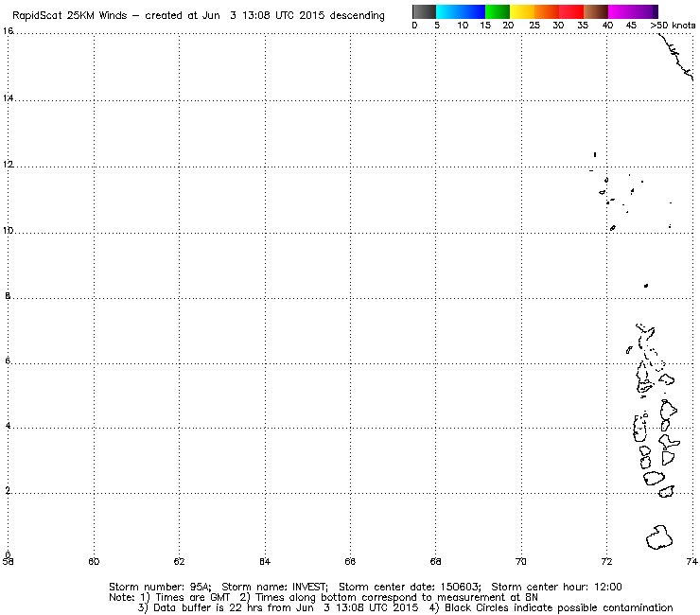The image size is (700, 615).
Task: Click the latitude label 14
Action: click(x=8, y=97)
